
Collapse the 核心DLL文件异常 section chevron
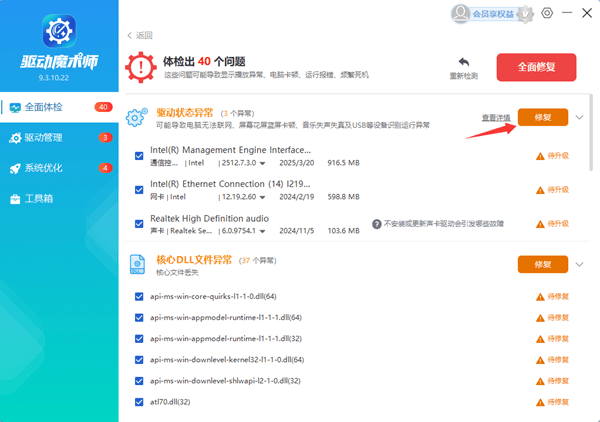(580, 265)
